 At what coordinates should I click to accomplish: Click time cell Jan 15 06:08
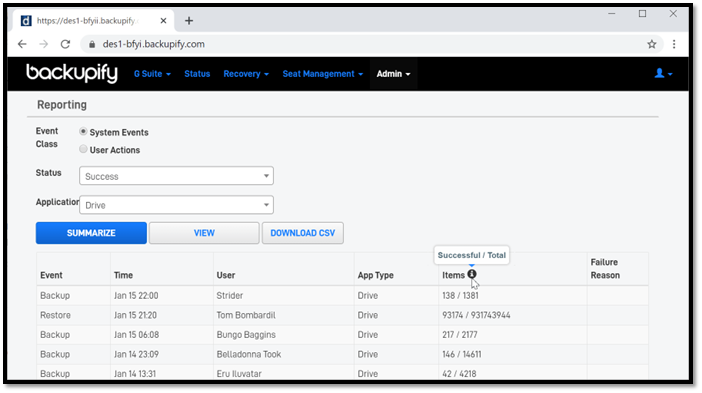tap(136, 335)
